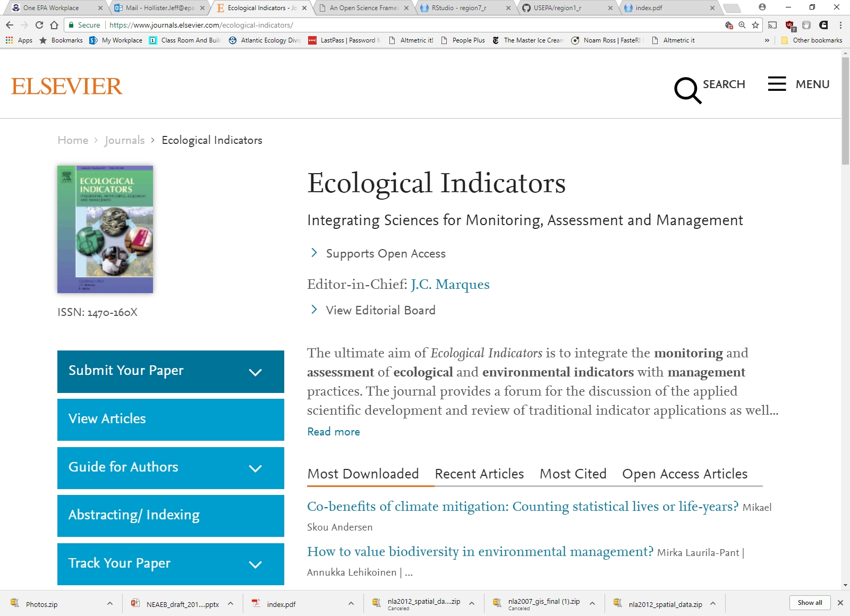Open Abstracting/ Indexing button
This screenshot has height=616, width=850.
(x=171, y=516)
